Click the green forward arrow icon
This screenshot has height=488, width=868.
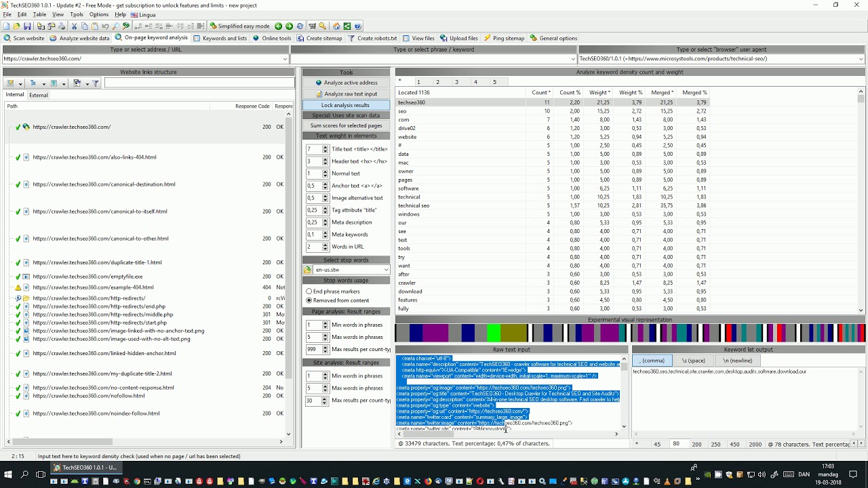[x=289, y=26]
